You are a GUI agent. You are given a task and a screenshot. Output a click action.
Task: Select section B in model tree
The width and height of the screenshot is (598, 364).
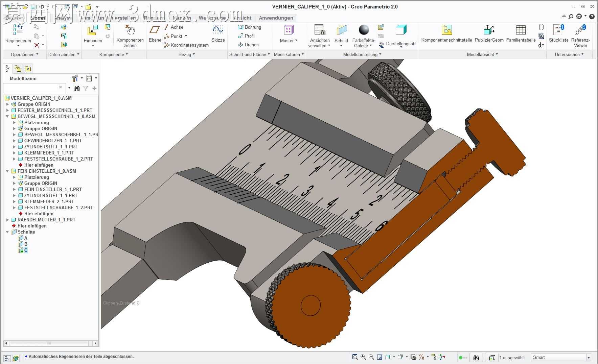(23, 244)
